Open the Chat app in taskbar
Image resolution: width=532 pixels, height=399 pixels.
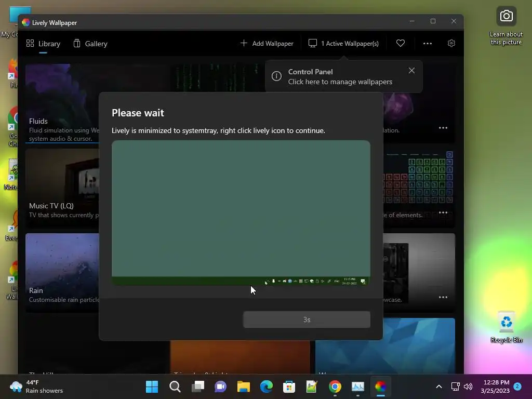[x=220, y=387]
